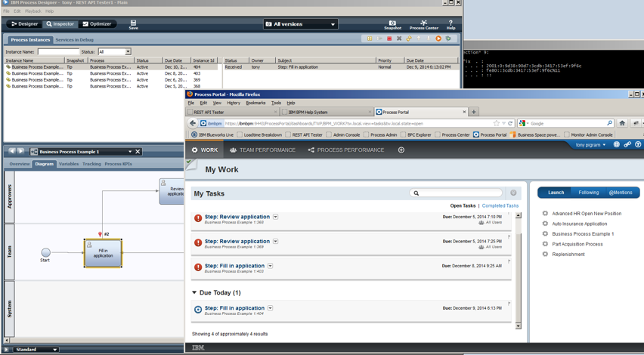Click the gray X delete instance icon
The image size is (644, 355).
click(x=399, y=39)
